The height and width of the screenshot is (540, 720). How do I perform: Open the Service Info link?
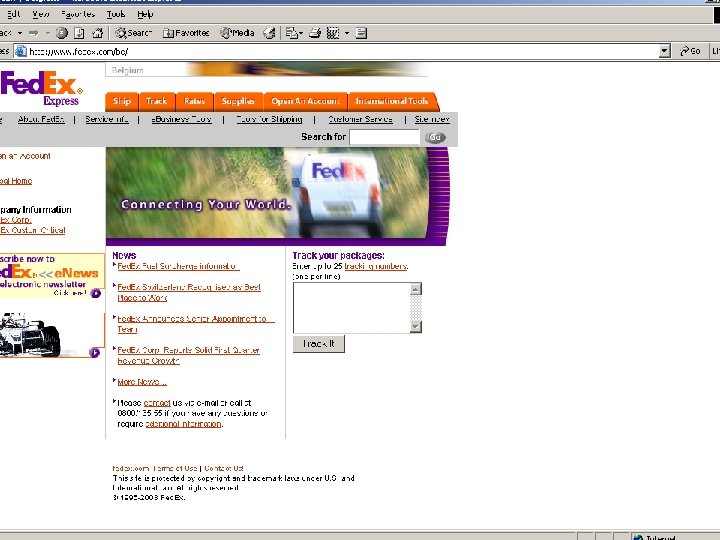pos(107,119)
